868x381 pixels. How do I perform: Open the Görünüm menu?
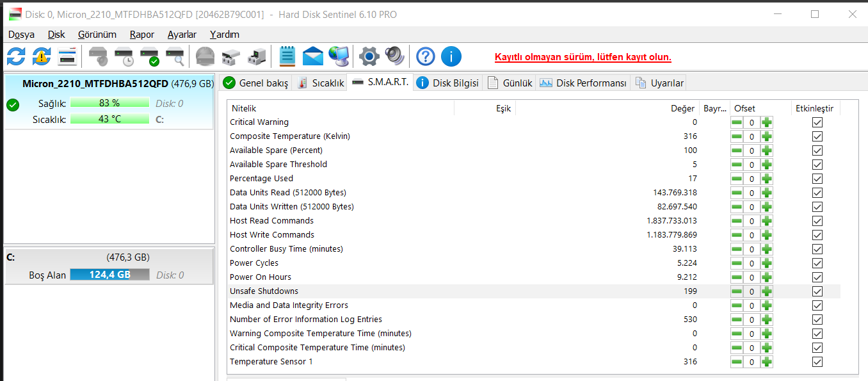tap(97, 35)
